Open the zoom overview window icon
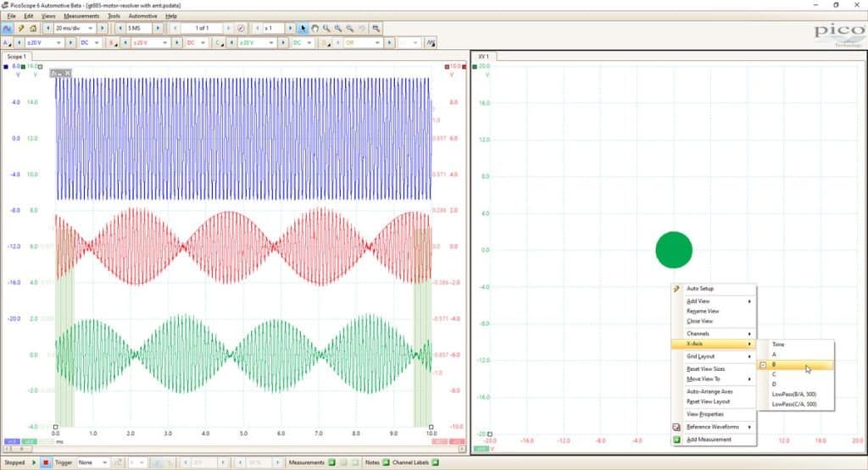The image size is (868, 470). tap(376, 28)
